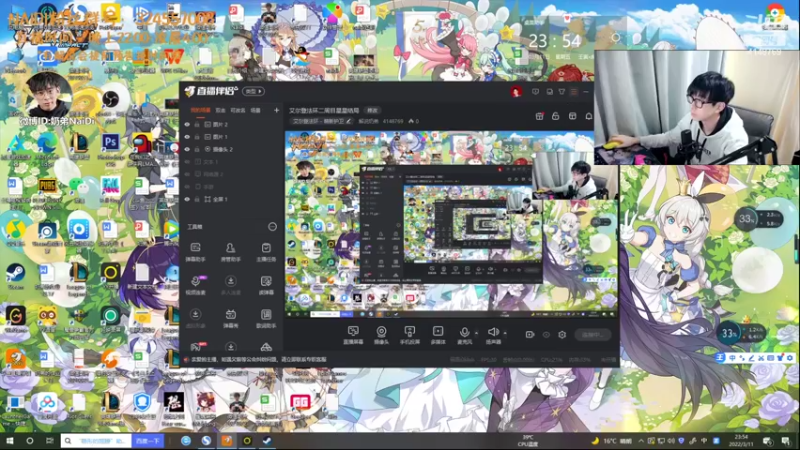Hide the 摄像头 2 source layer
This screenshot has width=800, height=450.
(x=187, y=149)
